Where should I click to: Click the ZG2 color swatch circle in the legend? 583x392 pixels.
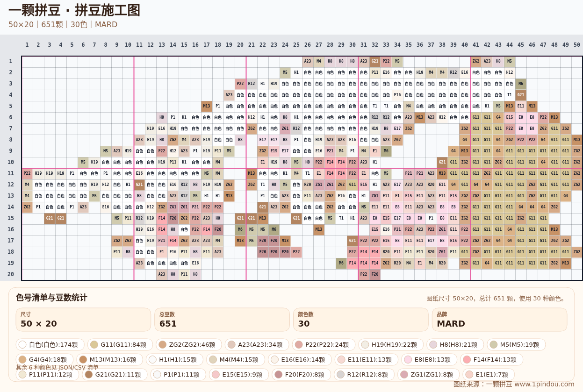point(163,345)
